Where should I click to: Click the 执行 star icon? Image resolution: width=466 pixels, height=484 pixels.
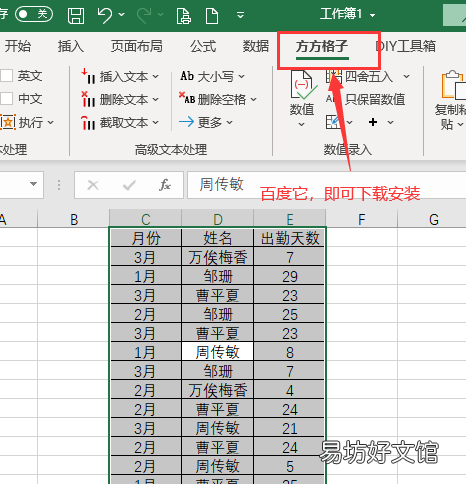(x=8, y=122)
